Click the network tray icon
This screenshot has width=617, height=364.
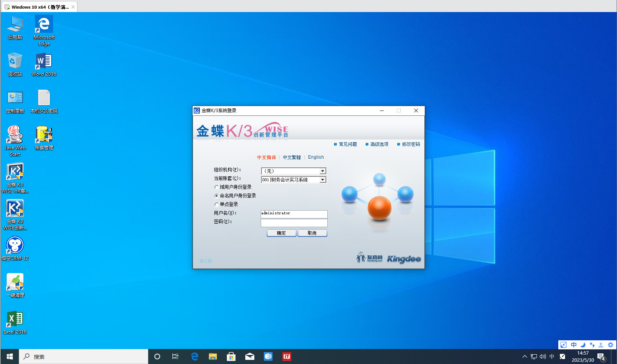pos(534,356)
